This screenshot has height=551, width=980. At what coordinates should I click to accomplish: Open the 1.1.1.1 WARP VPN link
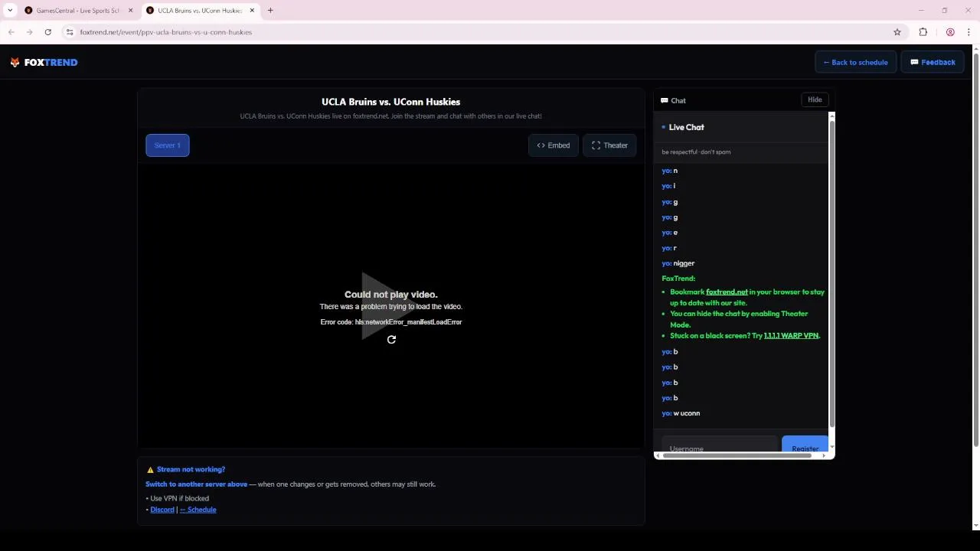point(791,336)
